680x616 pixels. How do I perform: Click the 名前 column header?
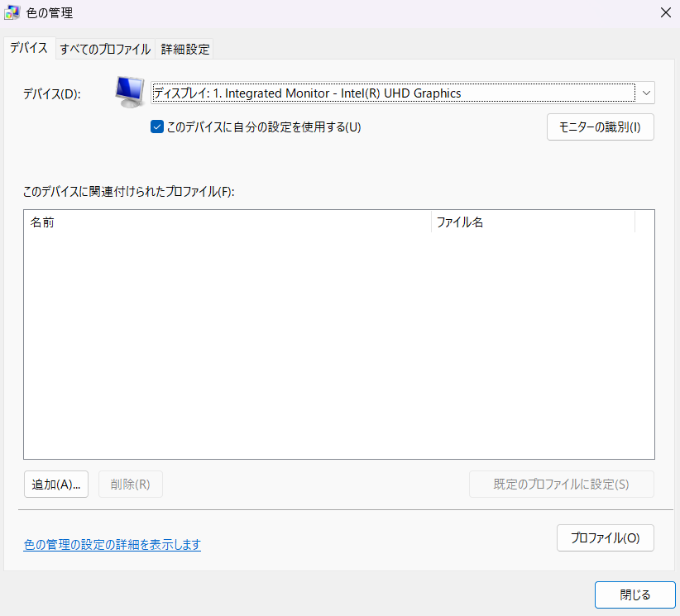coord(227,222)
